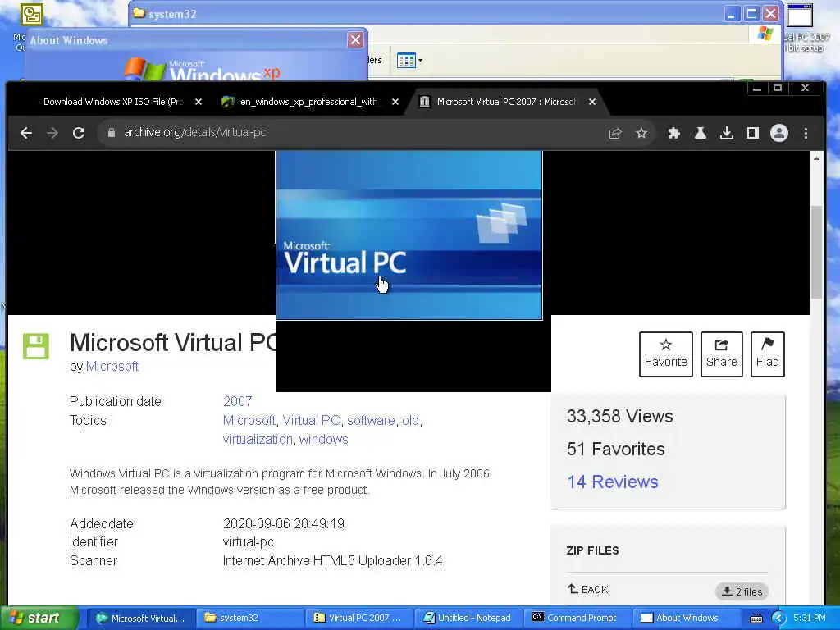The height and width of the screenshot is (630, 840).
Task: Click the Addeddate value 2020-09-06 20:49:19
Action: 283,524
